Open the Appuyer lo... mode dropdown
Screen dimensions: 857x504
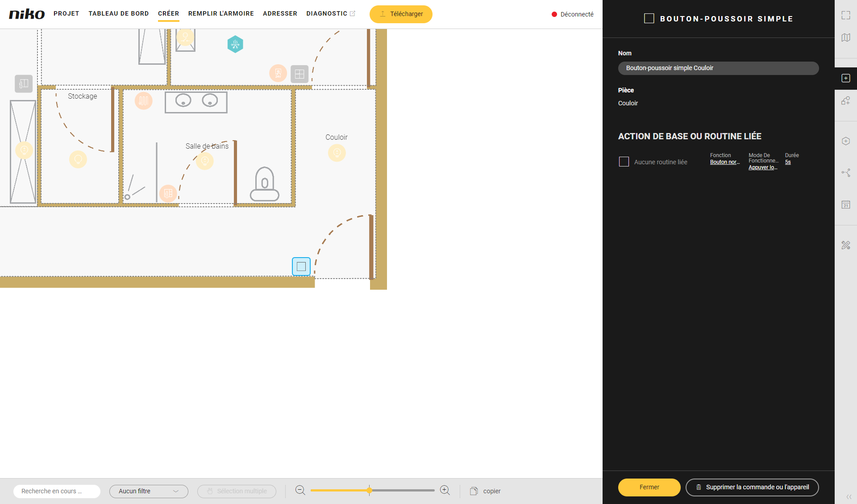point(762,167)
